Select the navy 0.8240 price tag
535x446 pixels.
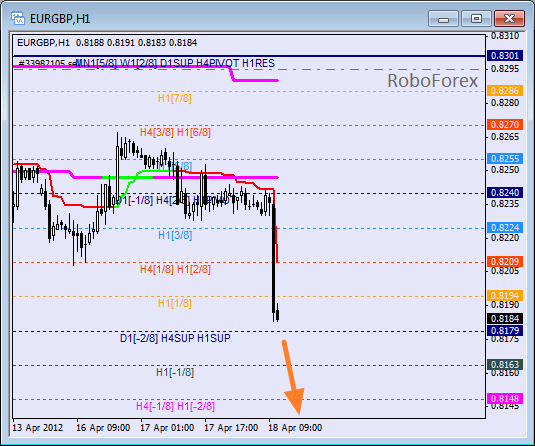(x=505, y=192)
